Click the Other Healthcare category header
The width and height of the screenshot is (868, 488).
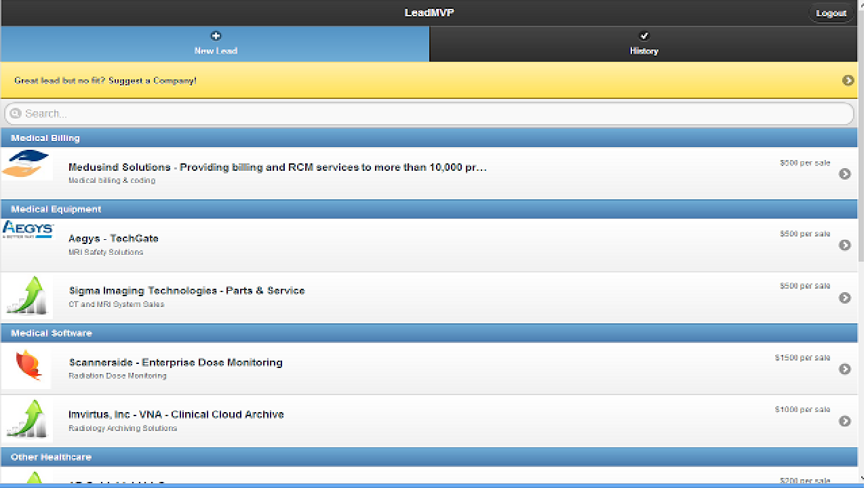[x=429, y=457]
